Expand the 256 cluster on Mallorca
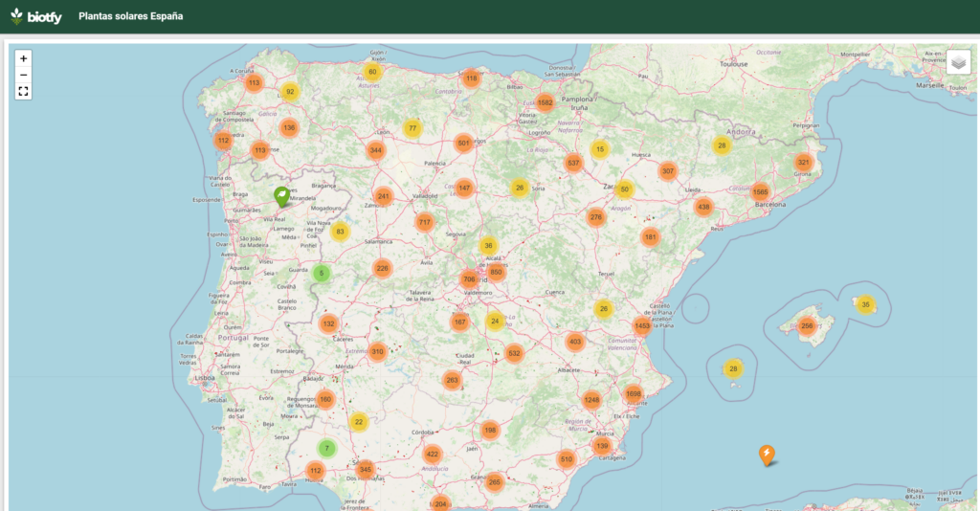This screenshot has width=980, height=511. click(807, 325)
